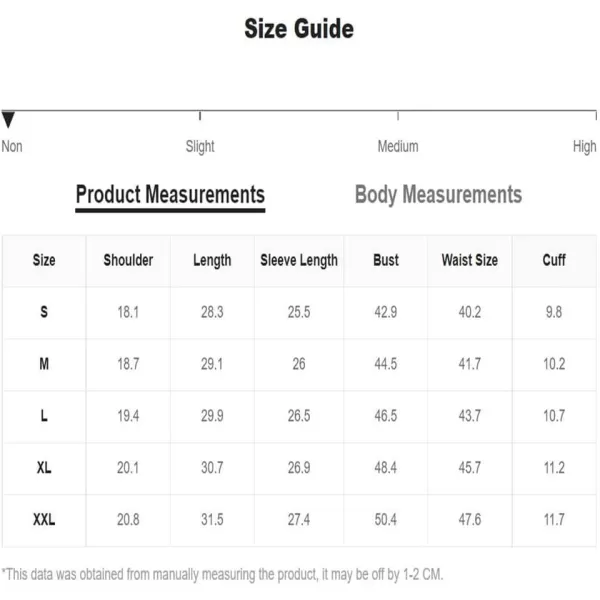Screen dimensions: 600x600
Task: Click the Shoulder column header
Action: coord(128,260)
